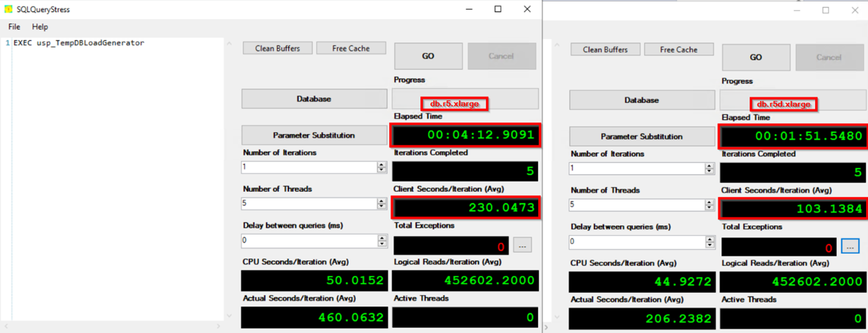Click Number of Threads field in left window

pyautogui.click(x=309, y=204)
